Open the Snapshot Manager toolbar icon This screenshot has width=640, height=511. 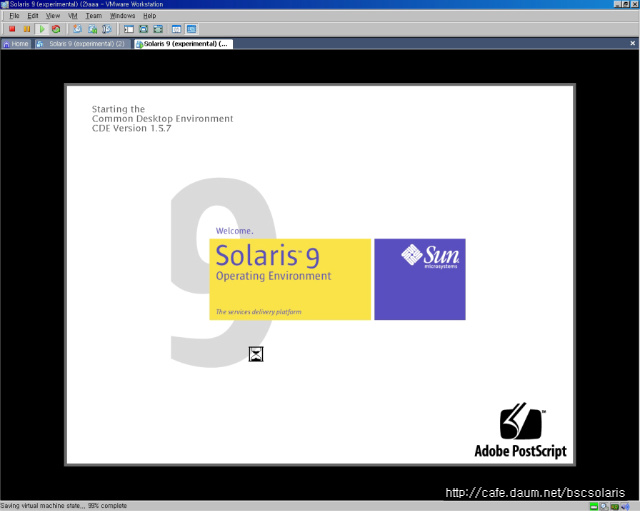(107, 29)
